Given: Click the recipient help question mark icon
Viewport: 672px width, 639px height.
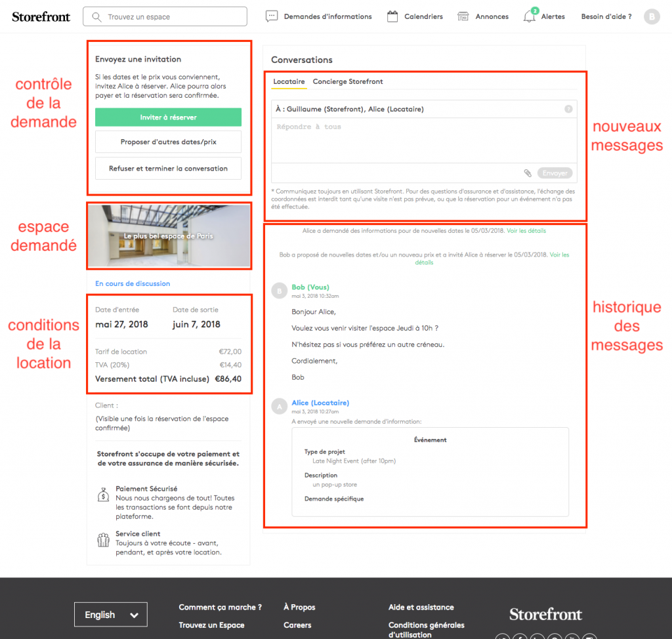Looking at the screenshot, I should point(568,109).
